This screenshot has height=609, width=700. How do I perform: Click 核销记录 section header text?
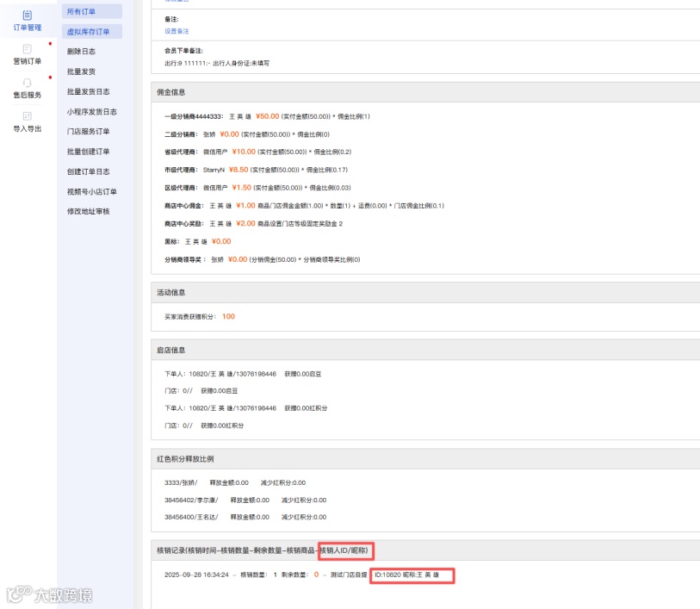[x=263, y=550]
